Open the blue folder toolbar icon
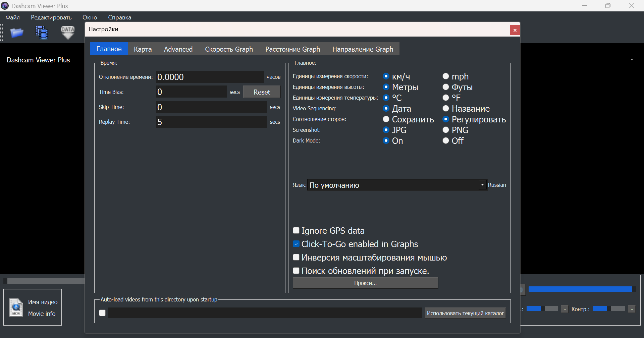Screen dimensions: 644x338 pyautogui.click(x=16, y=33)
